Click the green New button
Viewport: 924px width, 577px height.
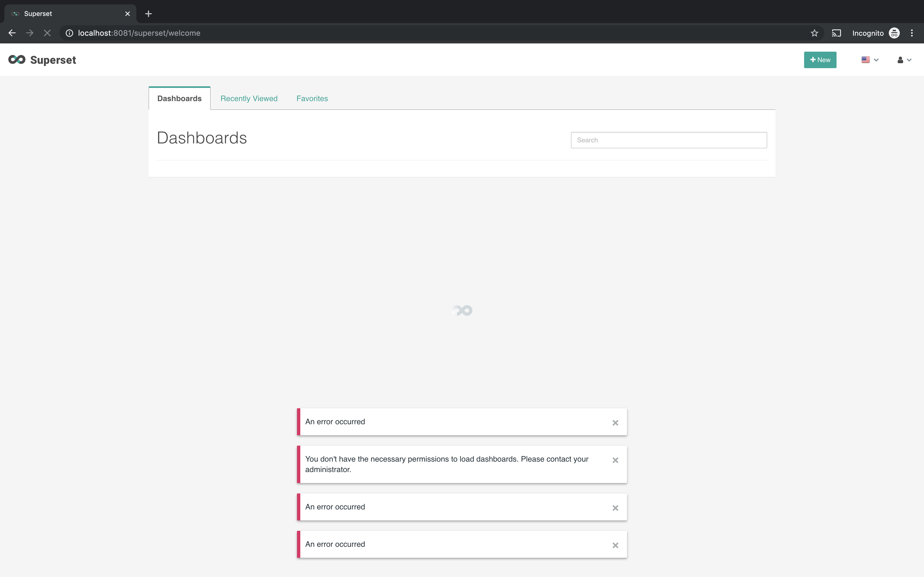[x=820, y=60]
